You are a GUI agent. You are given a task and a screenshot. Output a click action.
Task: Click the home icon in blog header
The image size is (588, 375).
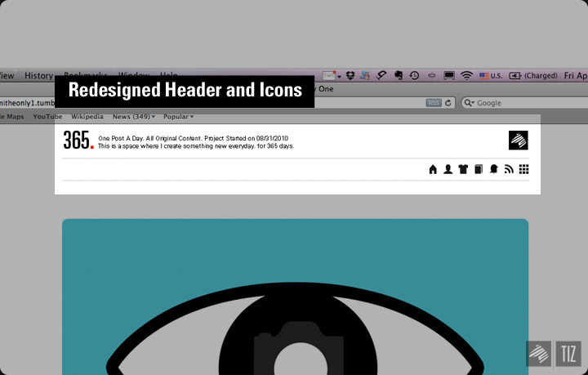(x=433, y=170)
